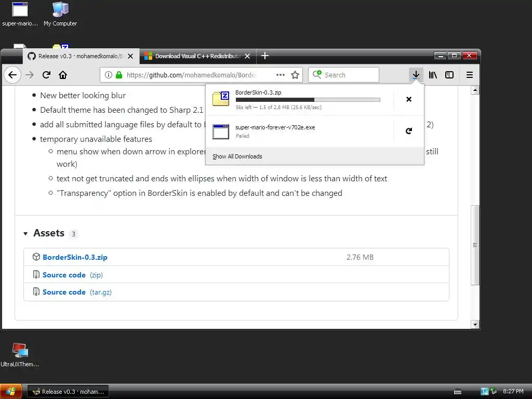Select the super-mario-forever-v702e.exe download entry
This screenshot has width=532, height=399.
coord(299,131)
